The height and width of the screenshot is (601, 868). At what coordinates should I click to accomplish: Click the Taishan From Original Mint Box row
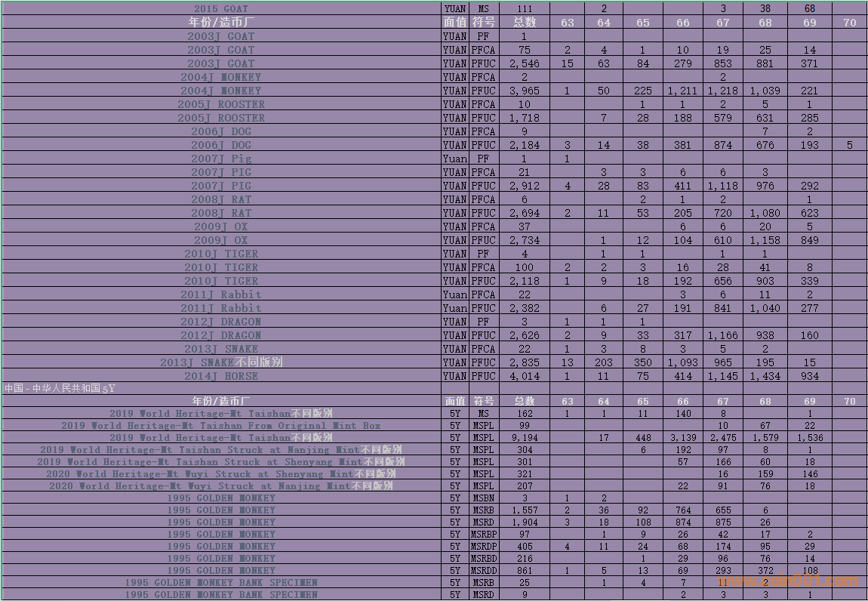tap(220, 426)
